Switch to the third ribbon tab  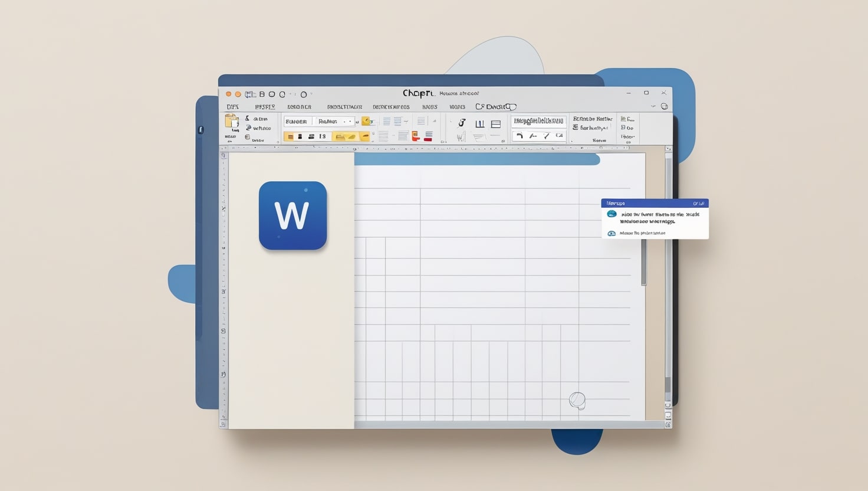[299, 107]
